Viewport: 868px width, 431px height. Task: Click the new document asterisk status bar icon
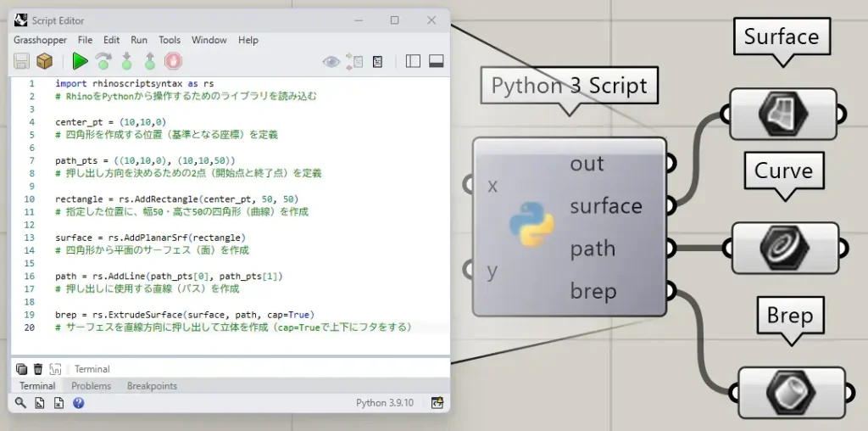pyautogui.click(x=58, y=403)
